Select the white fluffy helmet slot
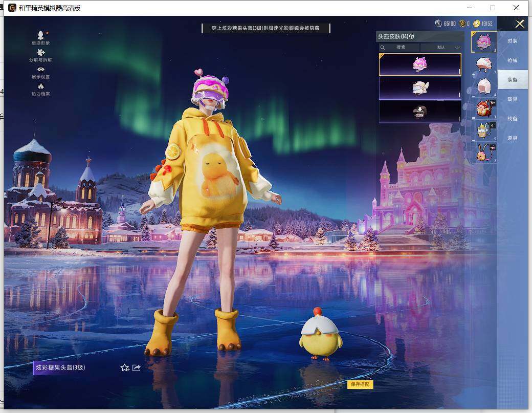 pyautogui.click(x=484, y=64)
